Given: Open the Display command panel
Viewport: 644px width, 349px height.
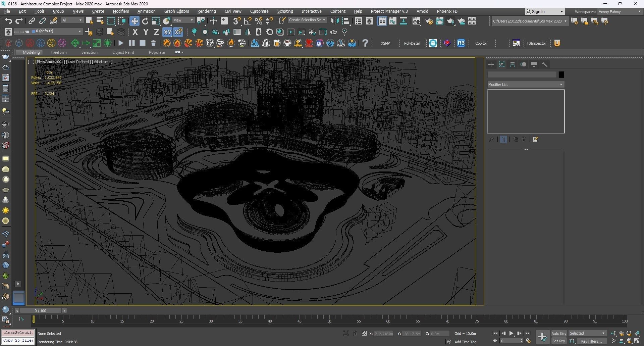Looking at the screenshot, I should [x=534, y=64].
